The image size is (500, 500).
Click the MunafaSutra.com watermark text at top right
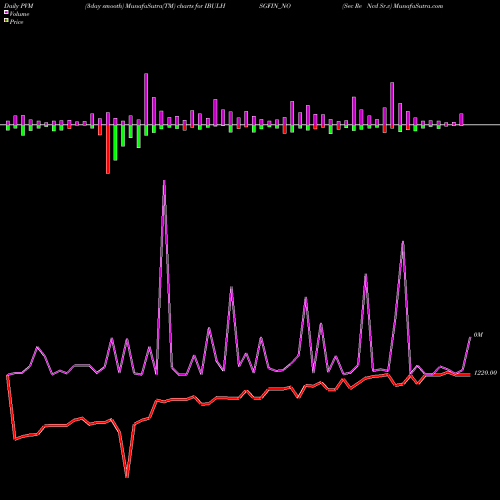[418, 6]
